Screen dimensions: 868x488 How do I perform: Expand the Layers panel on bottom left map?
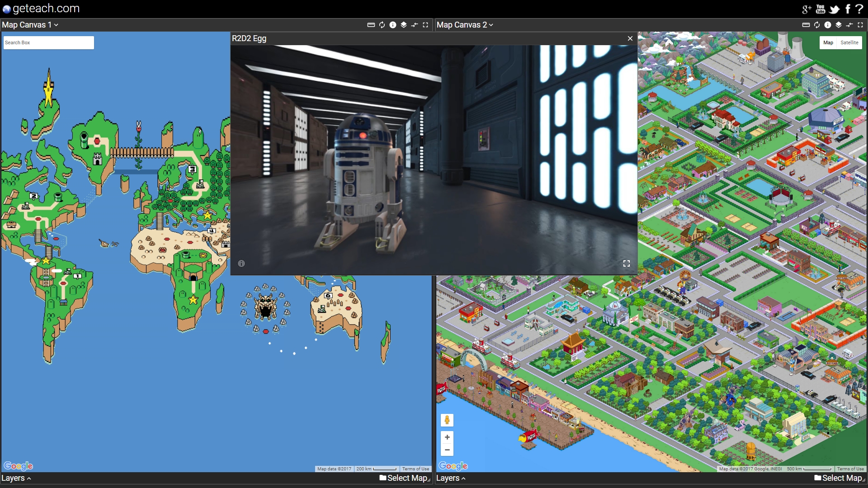pyautogui.click(x=17, y=478)
